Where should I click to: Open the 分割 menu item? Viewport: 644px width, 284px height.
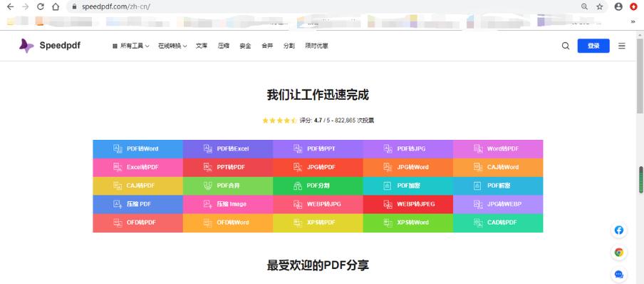pyautogui.click(x=289, y=46)
